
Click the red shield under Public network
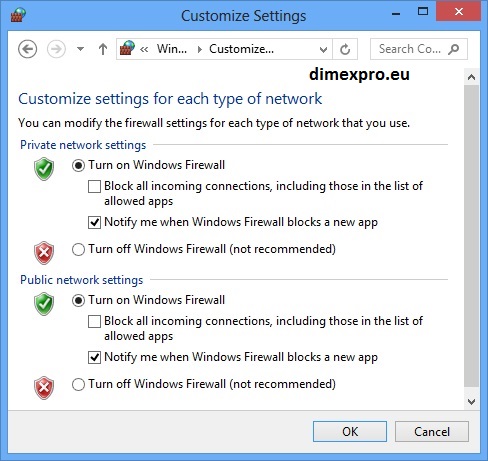coord(44,388)
